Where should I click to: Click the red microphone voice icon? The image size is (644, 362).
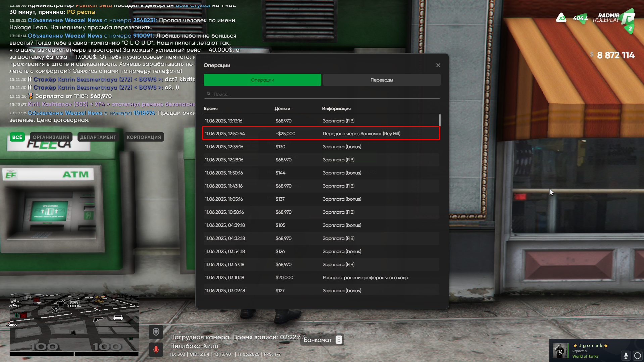point(156,349)
